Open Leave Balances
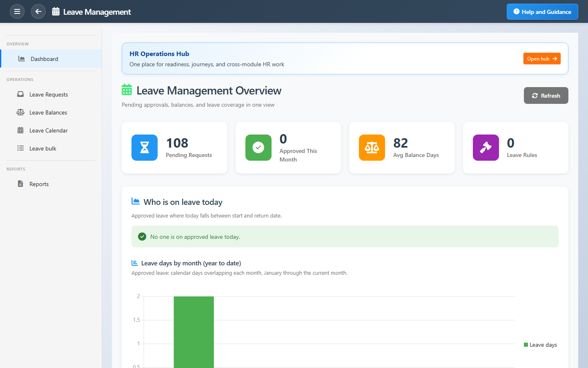 click(x=51, y=112)
